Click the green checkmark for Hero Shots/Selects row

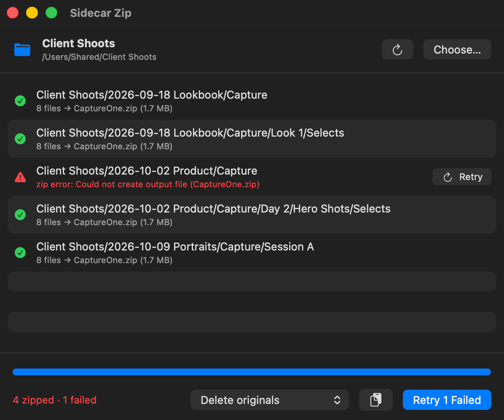click(20, 215)
